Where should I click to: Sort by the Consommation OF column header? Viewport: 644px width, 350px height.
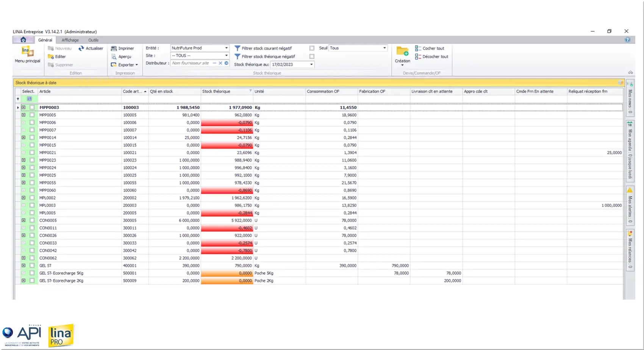pyautogui.click(x=331, y=91)
